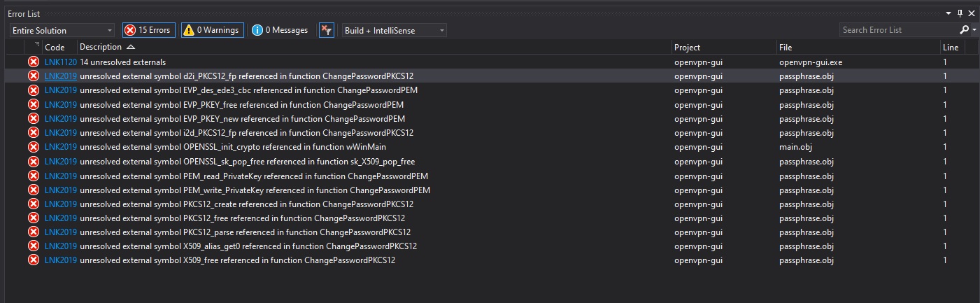
Task: Click error icon of X509_alias_get0 row
Action: (33, 246)
